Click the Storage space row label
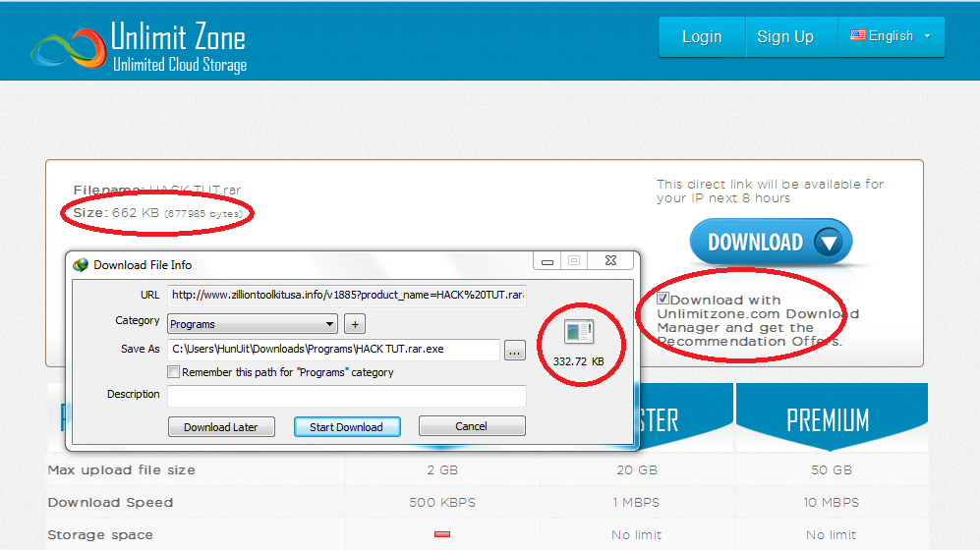Screen dimensions: 980x550 [x=100, y=535]
